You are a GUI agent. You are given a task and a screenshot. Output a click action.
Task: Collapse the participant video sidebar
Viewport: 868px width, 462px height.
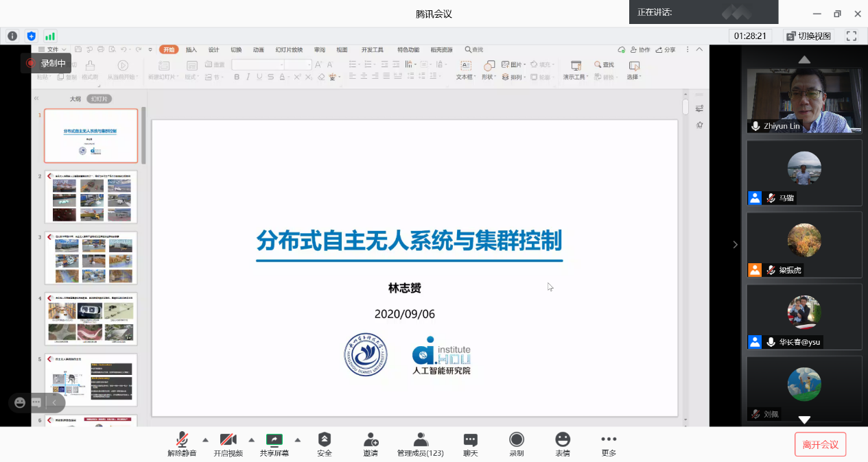click(735, 245)
